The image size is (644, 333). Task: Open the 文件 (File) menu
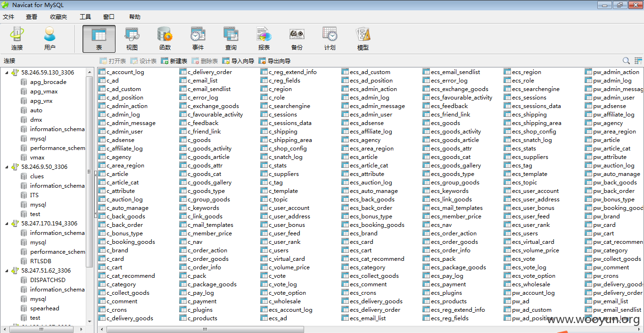click(8, 17)
